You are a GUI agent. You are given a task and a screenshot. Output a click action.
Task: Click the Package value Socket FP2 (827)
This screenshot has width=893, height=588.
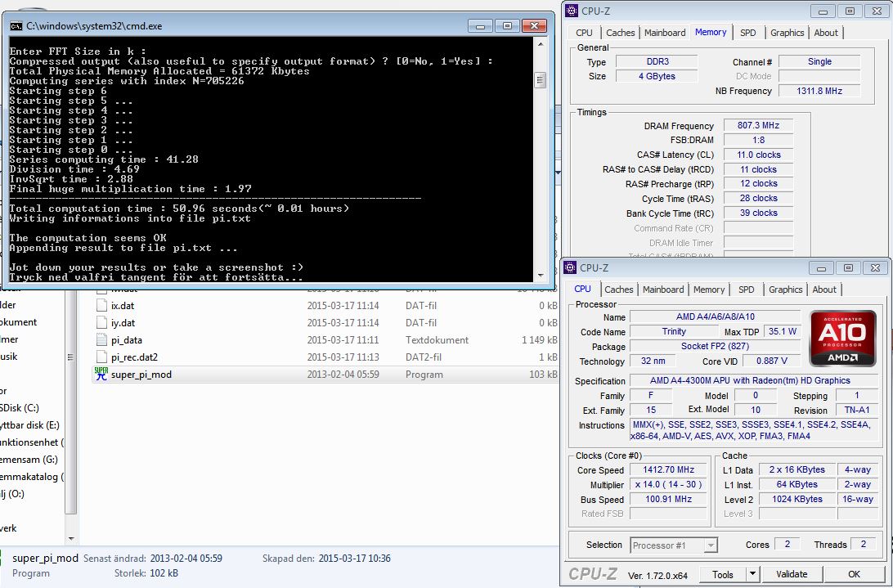[715, 347]
